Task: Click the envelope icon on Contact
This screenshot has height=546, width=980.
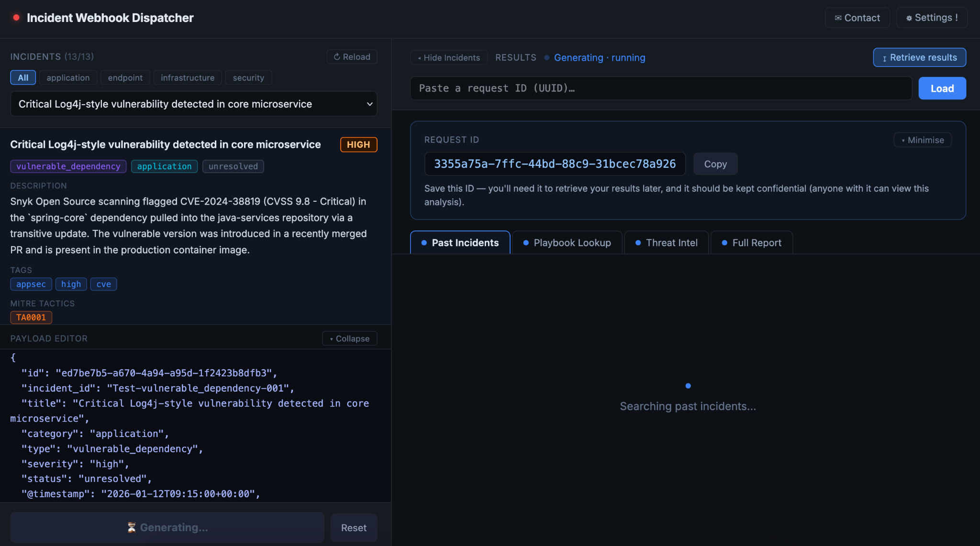Action: pyautogui.click(x=838, y=18)
